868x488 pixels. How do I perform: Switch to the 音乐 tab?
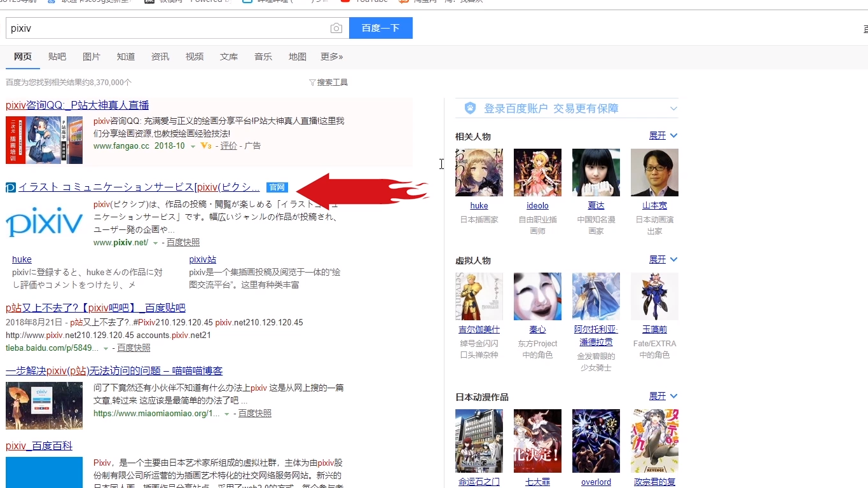click(263, 57)
